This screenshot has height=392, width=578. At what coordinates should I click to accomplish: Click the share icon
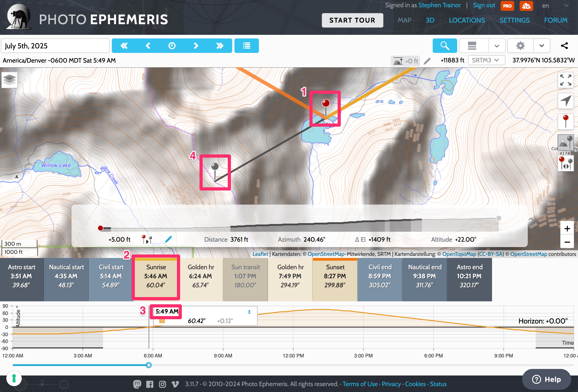pyautogui.click(x=564, y=46)
